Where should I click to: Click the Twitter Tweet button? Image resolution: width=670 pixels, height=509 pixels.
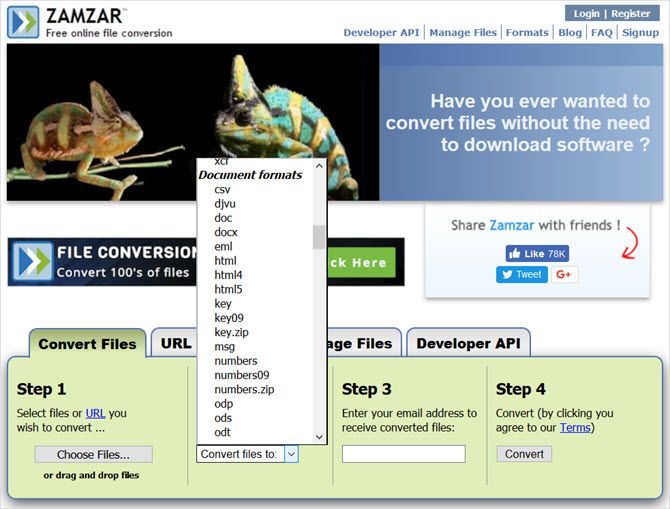pyautogui.click(x=521, y=274)
